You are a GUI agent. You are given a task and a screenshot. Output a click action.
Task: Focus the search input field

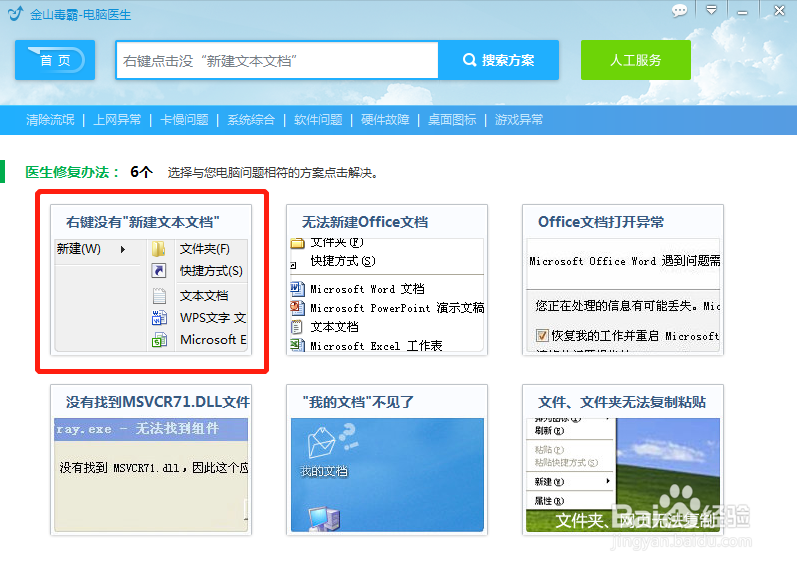click(277, 61)
